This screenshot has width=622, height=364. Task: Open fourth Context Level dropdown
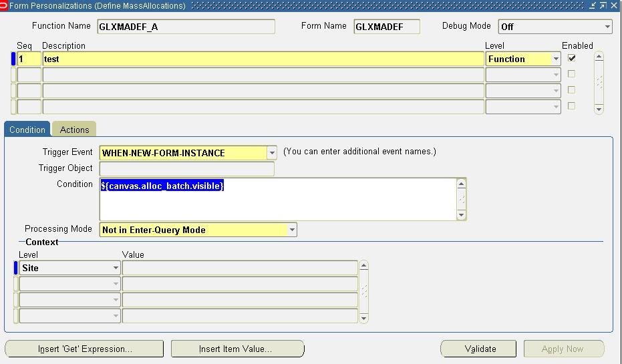pyautogui.click(x=116, y=316)
